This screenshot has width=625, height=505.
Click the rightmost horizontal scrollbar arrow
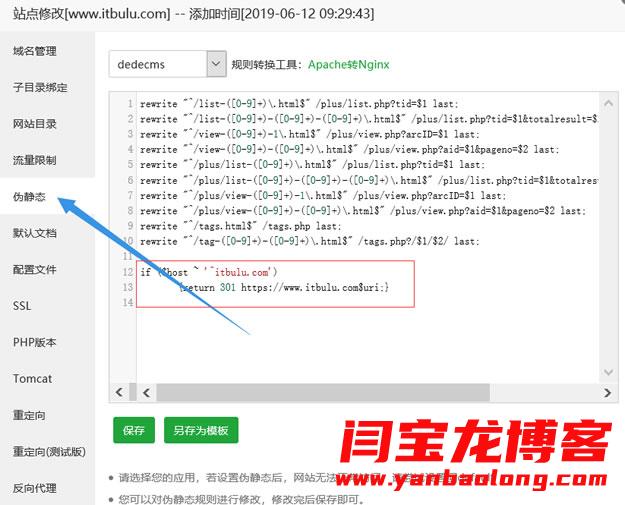(x=607, y=393)
